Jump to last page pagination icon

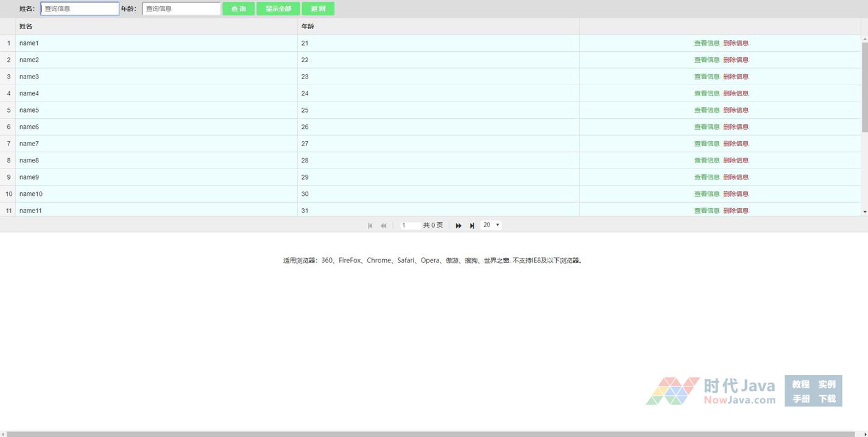pyautogui.click(x=472, y=225)
